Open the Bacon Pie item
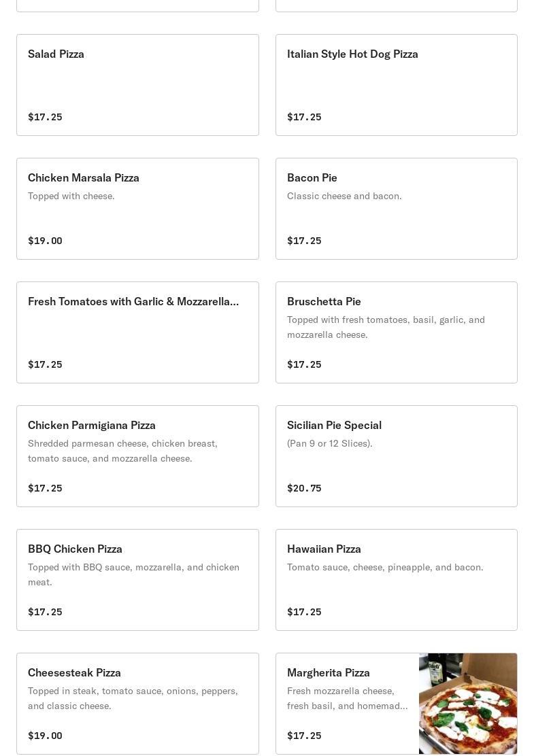The height and width of the screenshot is (756, 534). tap(396, 209)
